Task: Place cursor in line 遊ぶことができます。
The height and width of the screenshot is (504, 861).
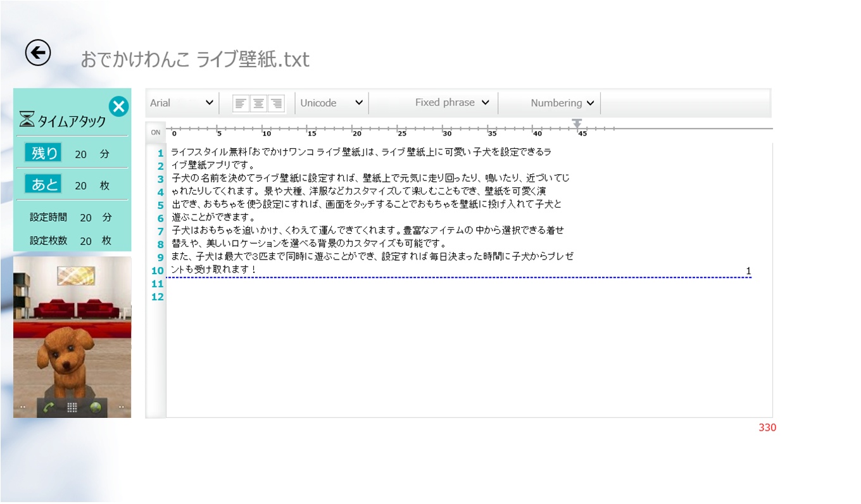Action: point(213,218)
